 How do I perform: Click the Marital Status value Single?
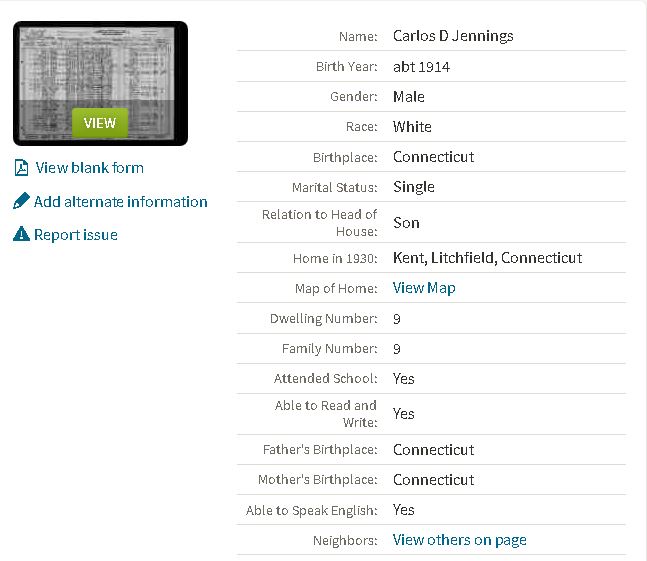tap(414, 187)
